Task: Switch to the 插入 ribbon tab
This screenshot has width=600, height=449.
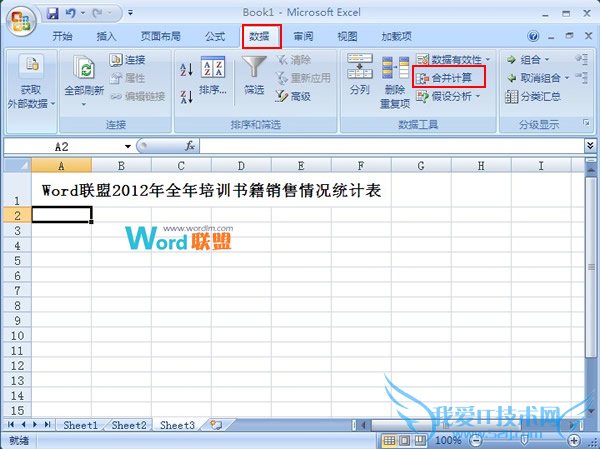Action: [x=106, y=36]
